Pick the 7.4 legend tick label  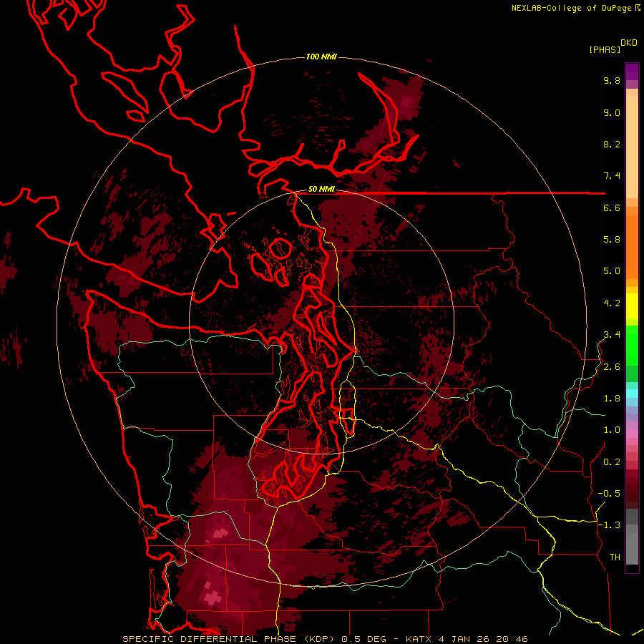612,176
